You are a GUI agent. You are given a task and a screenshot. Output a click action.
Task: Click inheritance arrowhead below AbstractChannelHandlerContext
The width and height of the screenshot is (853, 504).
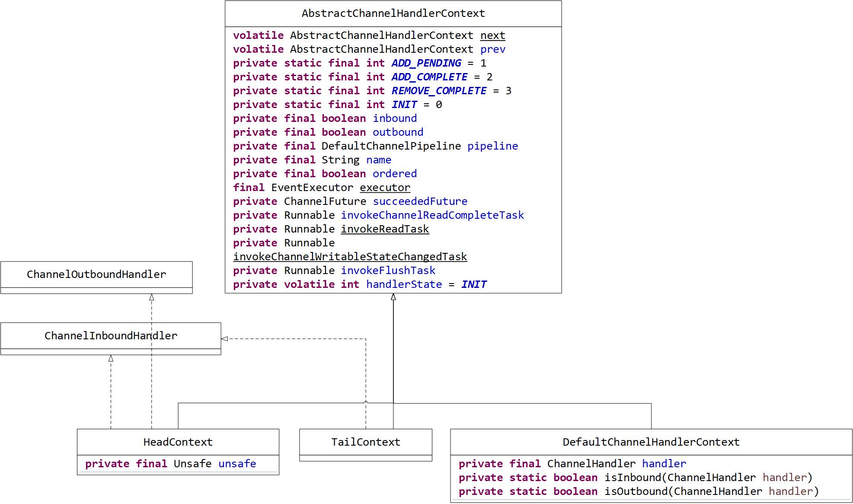coord(393,297)
